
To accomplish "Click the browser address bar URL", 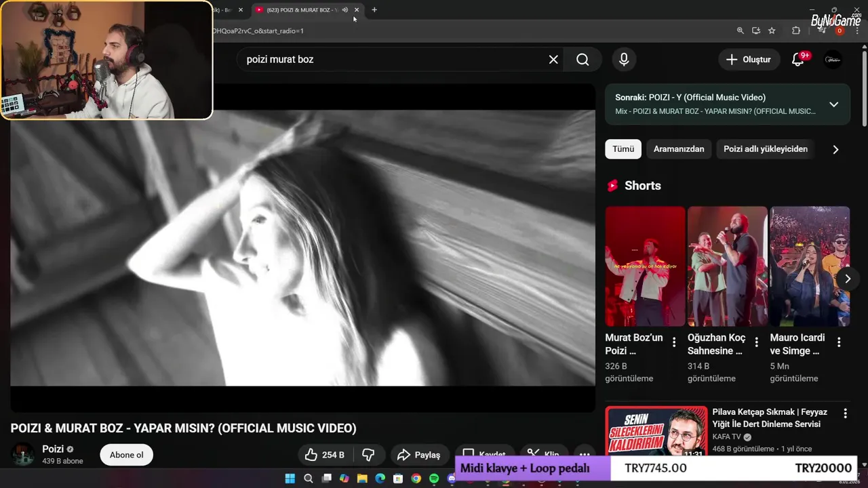I will pos(258,30).
